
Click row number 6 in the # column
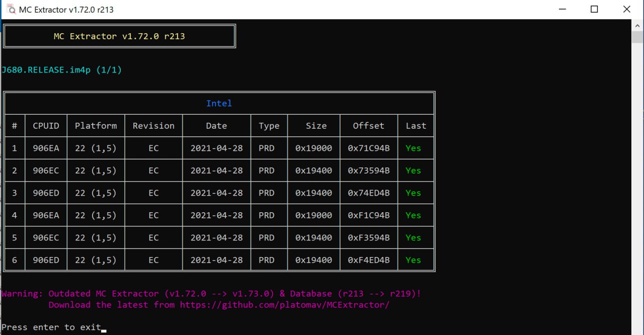[x=15, y=260]
